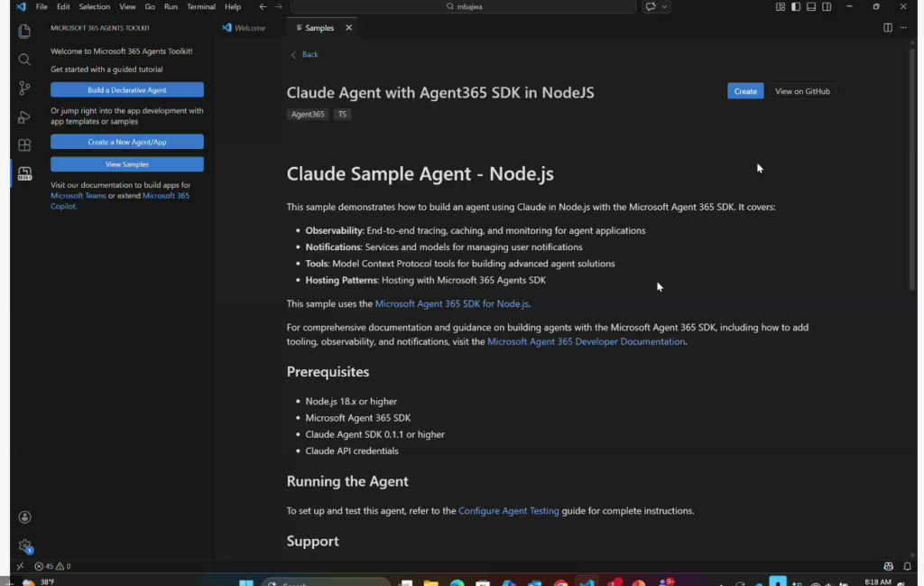This screenshot has width=924, height=586.
Task: Open the Run and Debug view
Action: click(x=24, y=116)
